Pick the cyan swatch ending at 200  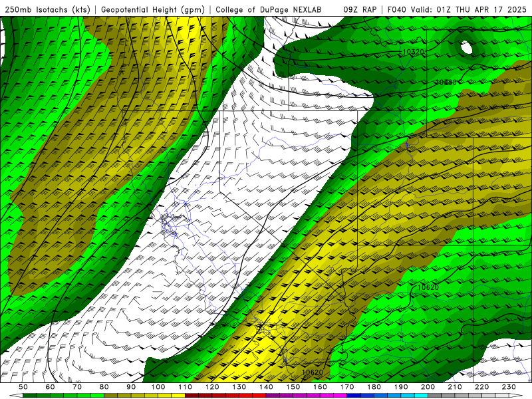coord(422,396)
